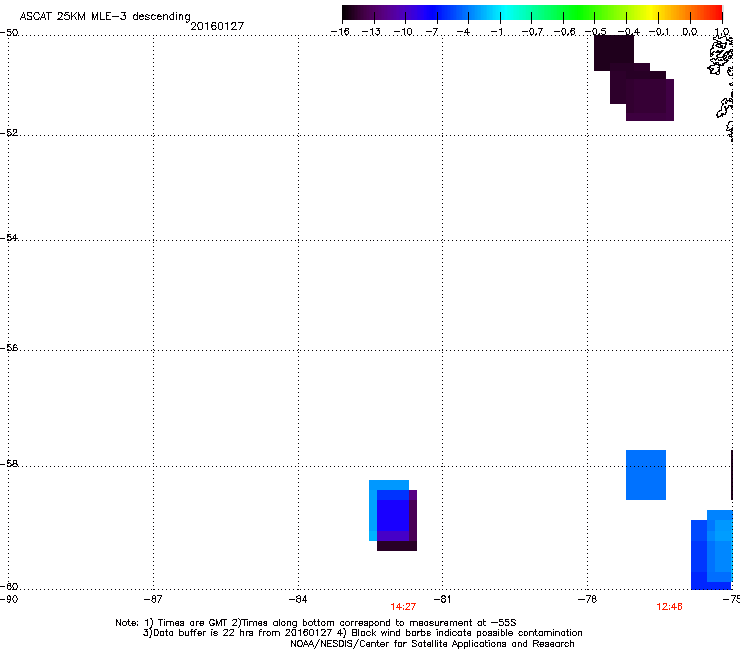The height and width of the screenshot is (650, 740).
Task: Pick the red end of the color bar
Action: coord(713,12)
